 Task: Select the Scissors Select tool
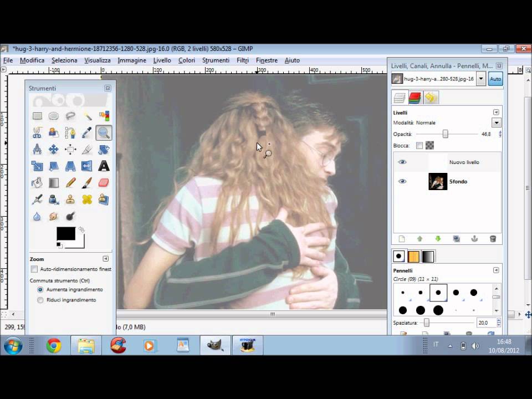click(x=37, y=132)
